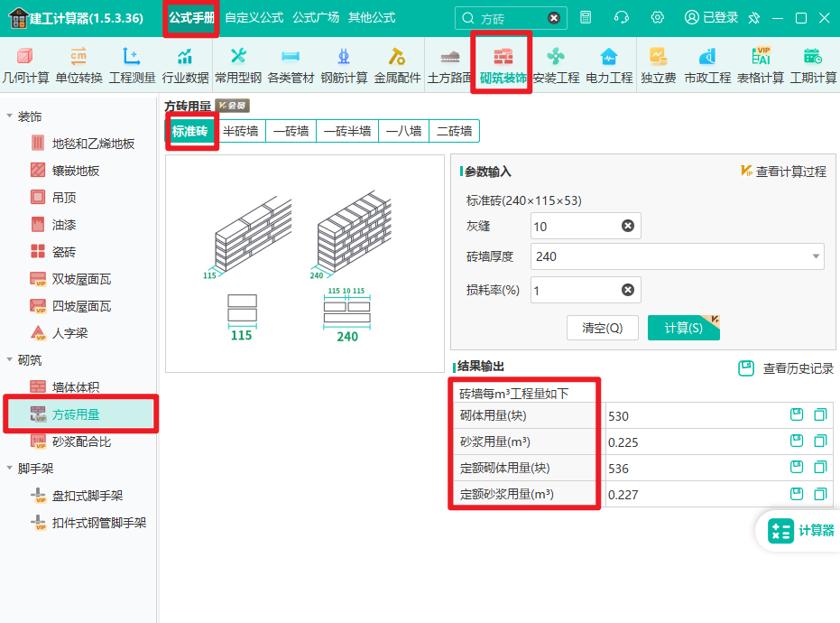Click the 损耗率(%) input field
Screen dimensions: 840x623
click(586, 290)
